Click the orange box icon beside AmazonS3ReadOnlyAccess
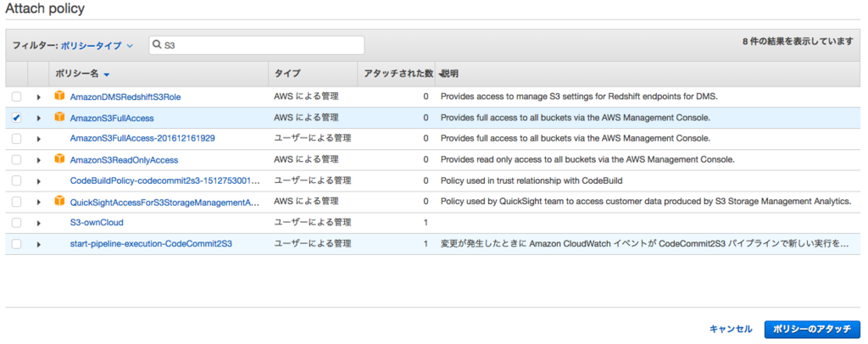The width and height of the screenshot is (868, 344). [x=59, y=159]
